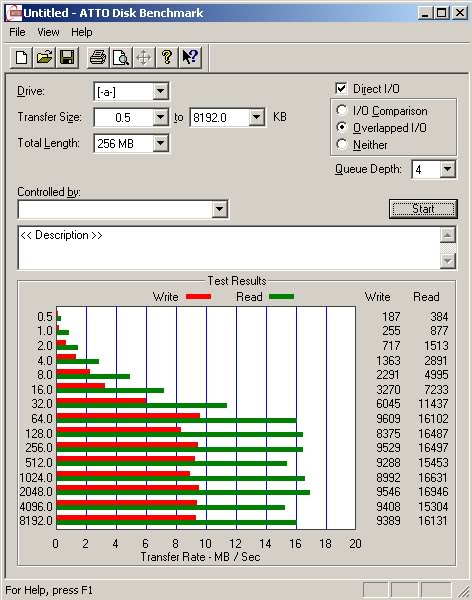Click the red Write legend swatch
The image size is (472, 600).
198,297
